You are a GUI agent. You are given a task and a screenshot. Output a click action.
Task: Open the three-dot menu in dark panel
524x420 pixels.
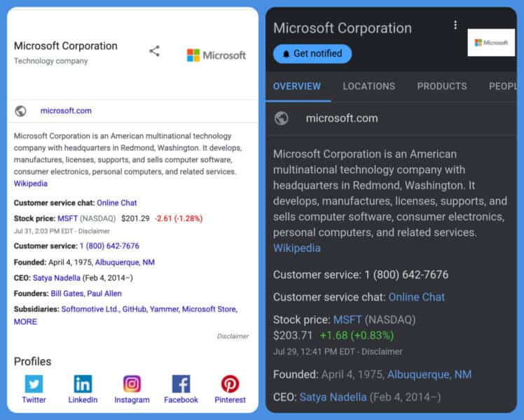[x=455, y=24]
